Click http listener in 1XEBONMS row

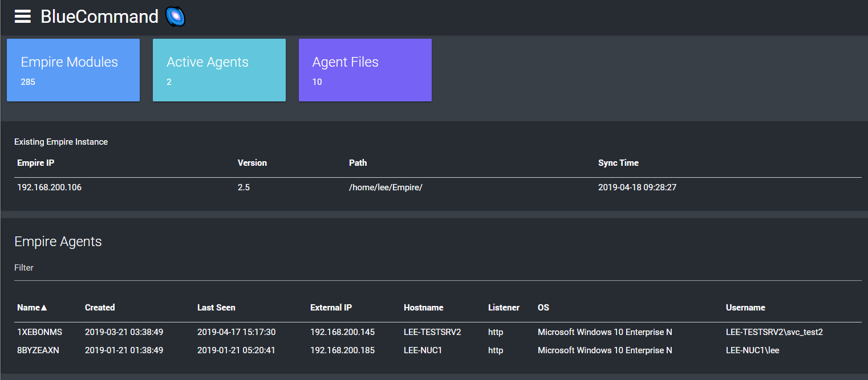click(496, 332)
